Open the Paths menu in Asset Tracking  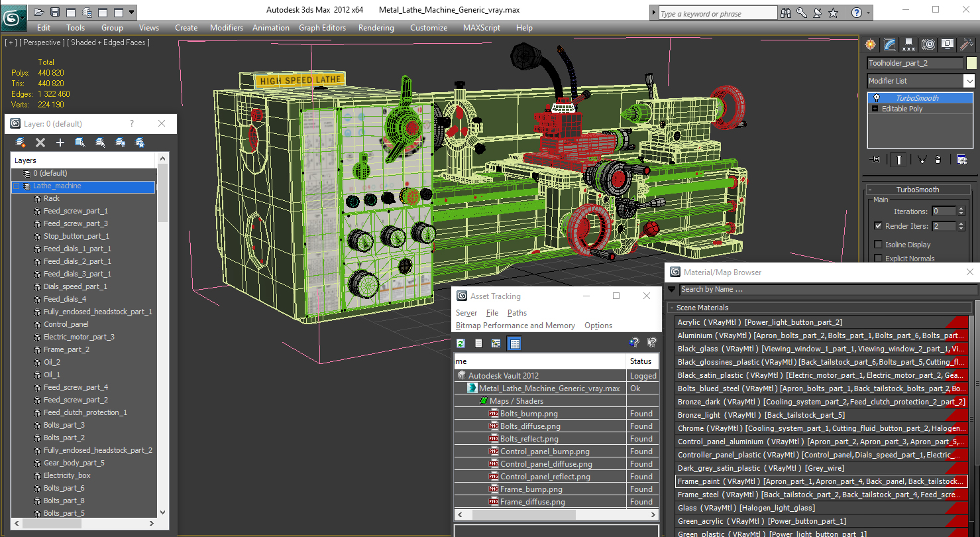click(517, 313)
